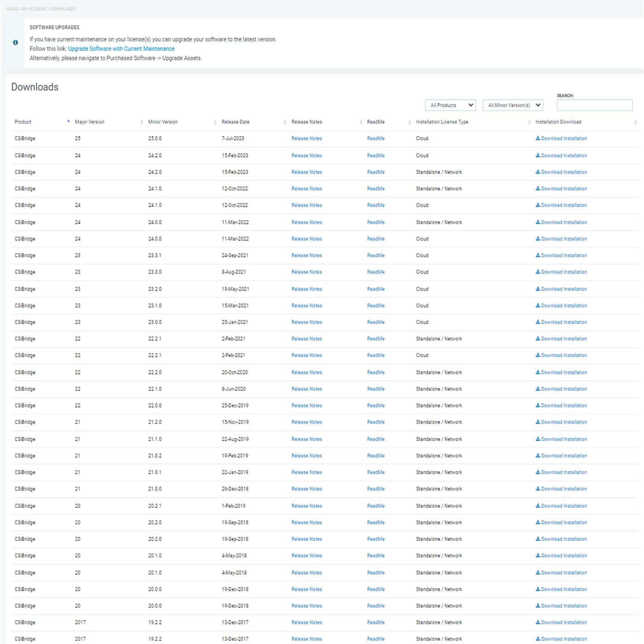
Task: Click the Release Date column sort arrows
Action: click(x=285, y=122)
